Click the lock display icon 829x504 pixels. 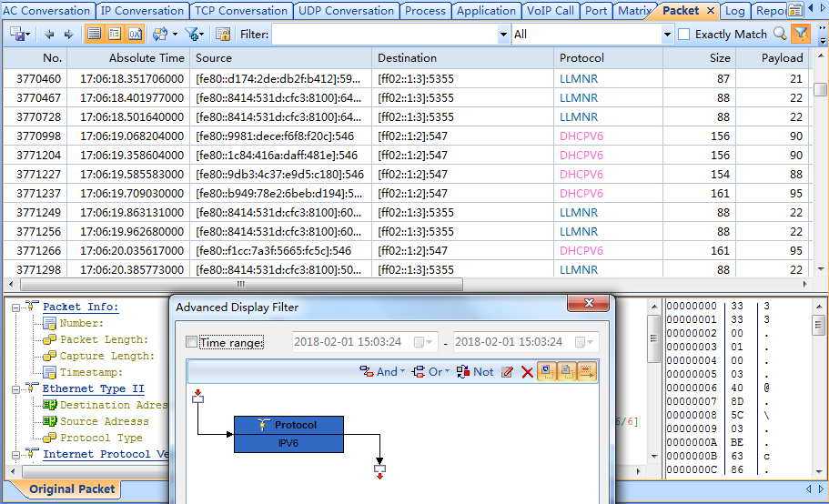tap(223, 35)
